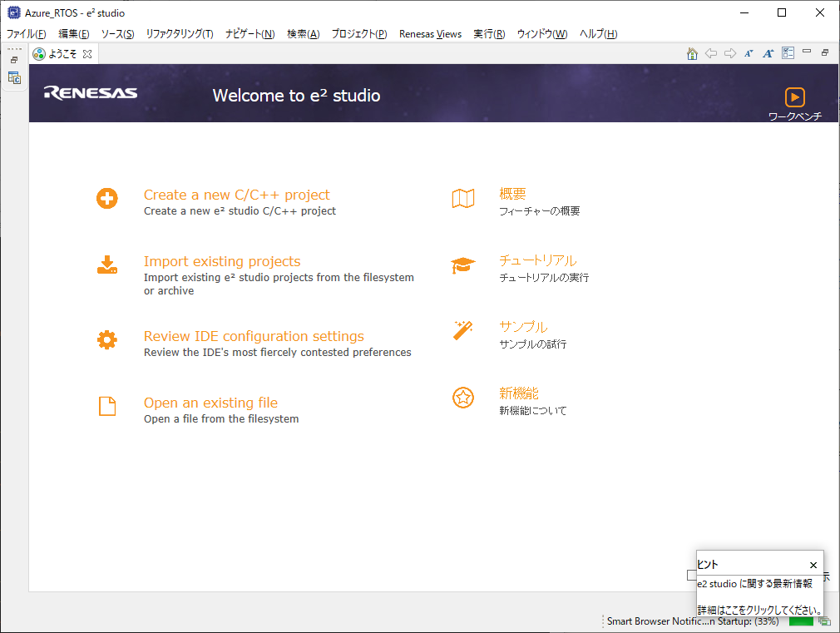Click Import existing projects link

(x=222, y=261)
